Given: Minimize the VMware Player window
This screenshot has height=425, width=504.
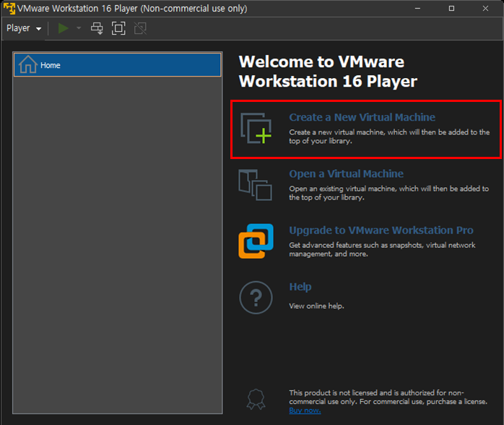Looking at the screenshot, I should coord(417,9).
